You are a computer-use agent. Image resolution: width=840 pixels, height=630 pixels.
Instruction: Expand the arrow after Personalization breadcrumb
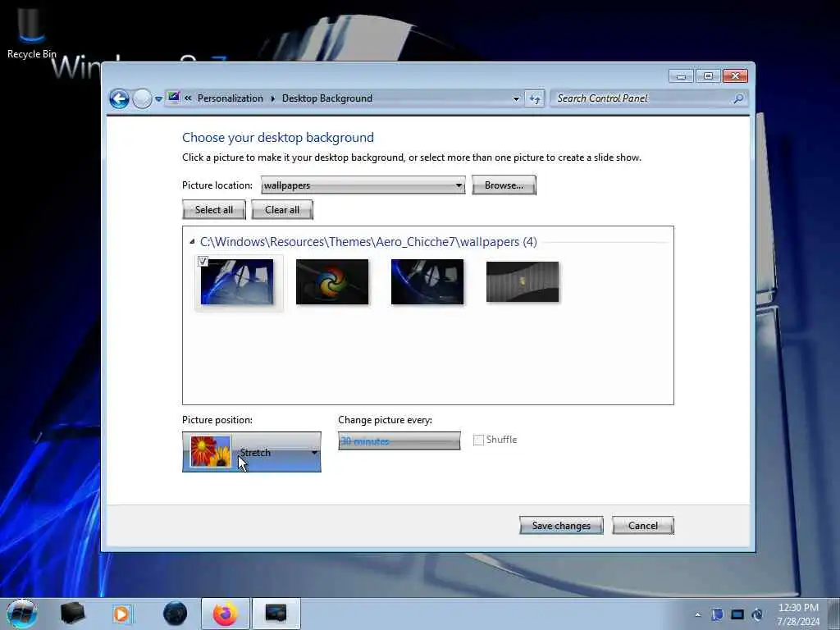pyautogui.click(x=272, y=98)
